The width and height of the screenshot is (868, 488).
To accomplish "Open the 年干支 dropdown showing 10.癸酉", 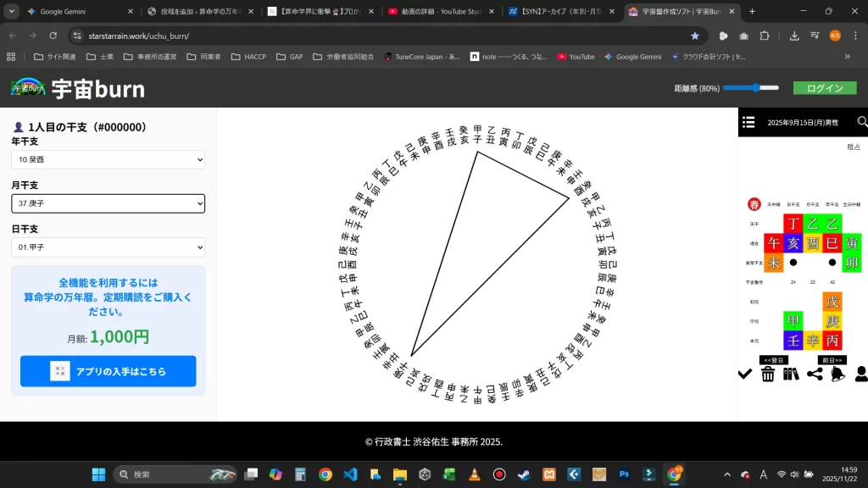I will click(108, 159).
